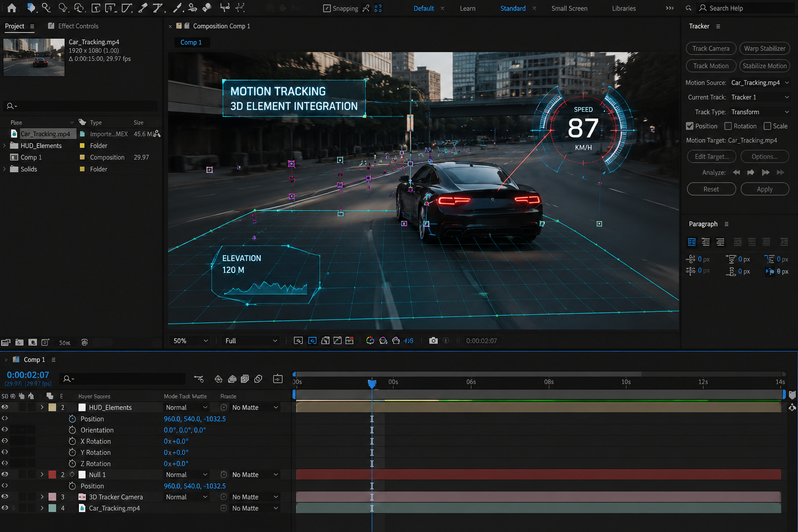Click the Home icon in the toolbar
The height and width of the screenshot is (532, 798).
coord(11,8)
